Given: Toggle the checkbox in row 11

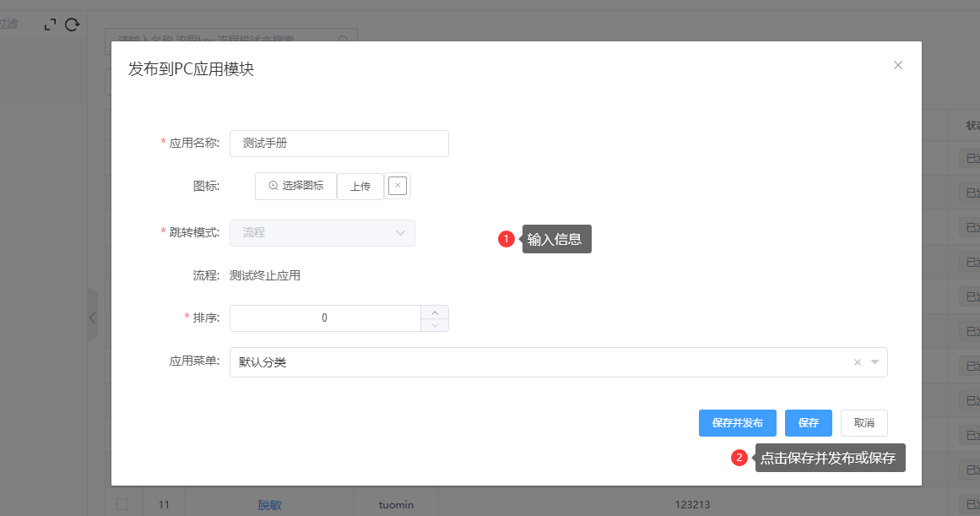Looking at the screenshot, I should click(122, 505).
